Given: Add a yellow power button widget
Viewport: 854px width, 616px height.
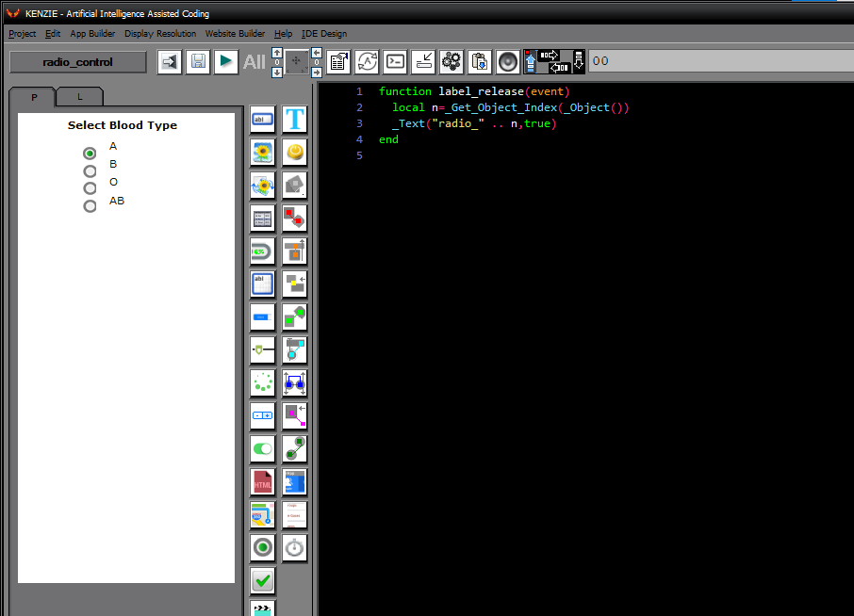Looking at the screenshot, I should 295,153.
